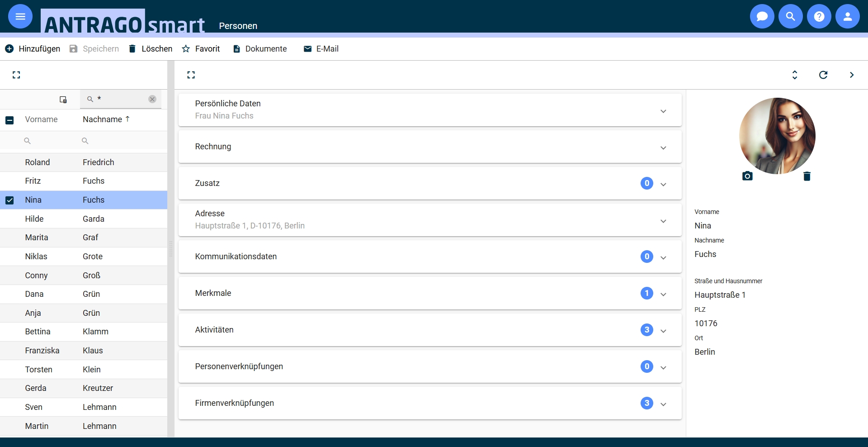Expand the Aktivitäten section
868x447 pixels.
tap(430, 330)
